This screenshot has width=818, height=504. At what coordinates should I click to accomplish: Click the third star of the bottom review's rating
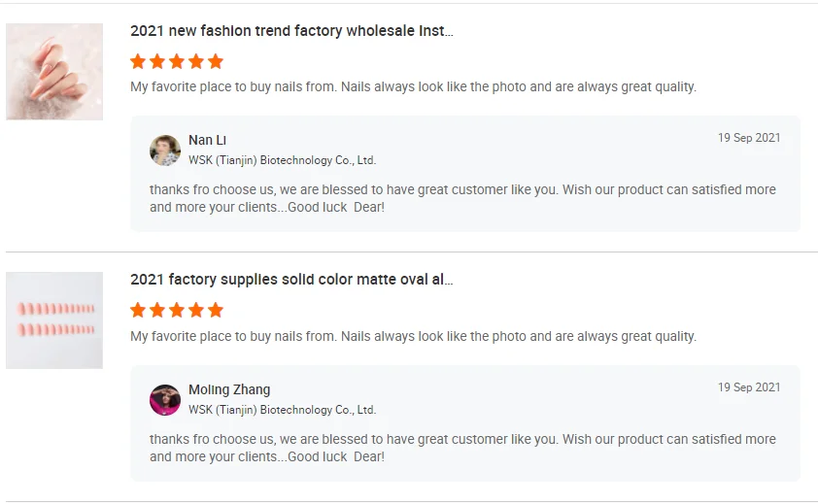177,311
